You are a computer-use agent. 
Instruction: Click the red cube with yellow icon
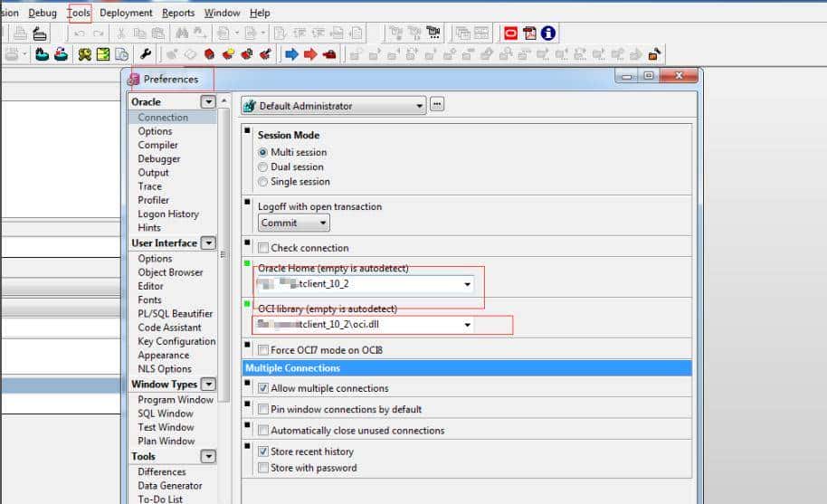coord(228,54)
